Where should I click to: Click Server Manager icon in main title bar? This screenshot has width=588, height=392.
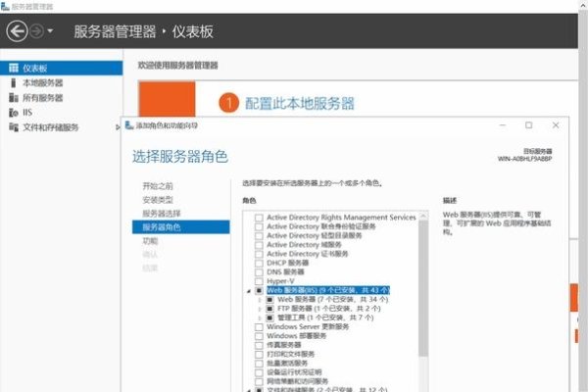pos(5,7)
